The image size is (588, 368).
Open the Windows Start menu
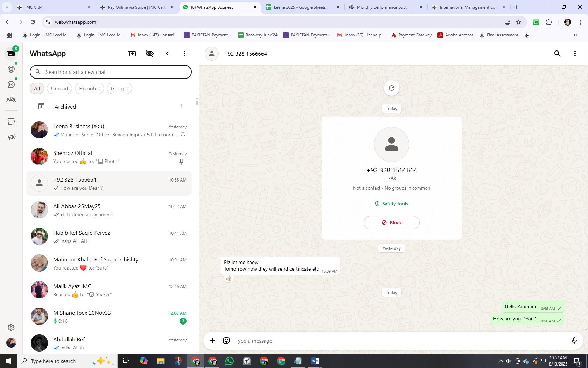(8, 361)
